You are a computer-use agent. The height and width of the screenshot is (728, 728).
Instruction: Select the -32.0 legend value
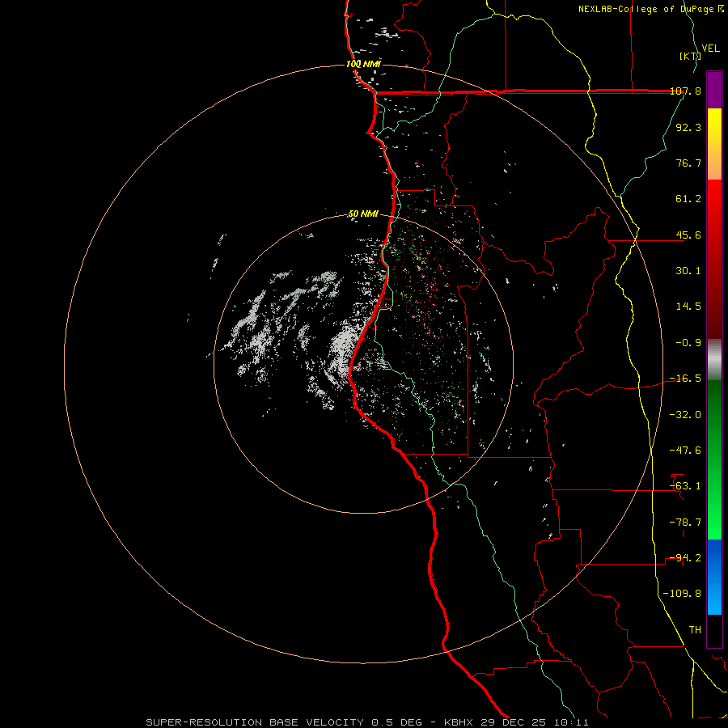[x=685, y=415]
